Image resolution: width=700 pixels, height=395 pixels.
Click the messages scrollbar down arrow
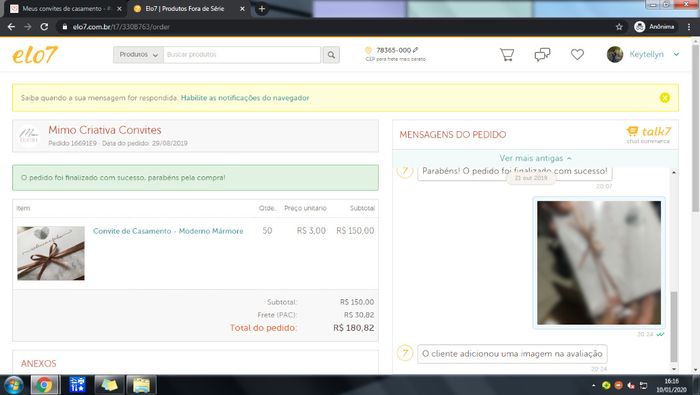pyautogui.click(x=674, y=369)
